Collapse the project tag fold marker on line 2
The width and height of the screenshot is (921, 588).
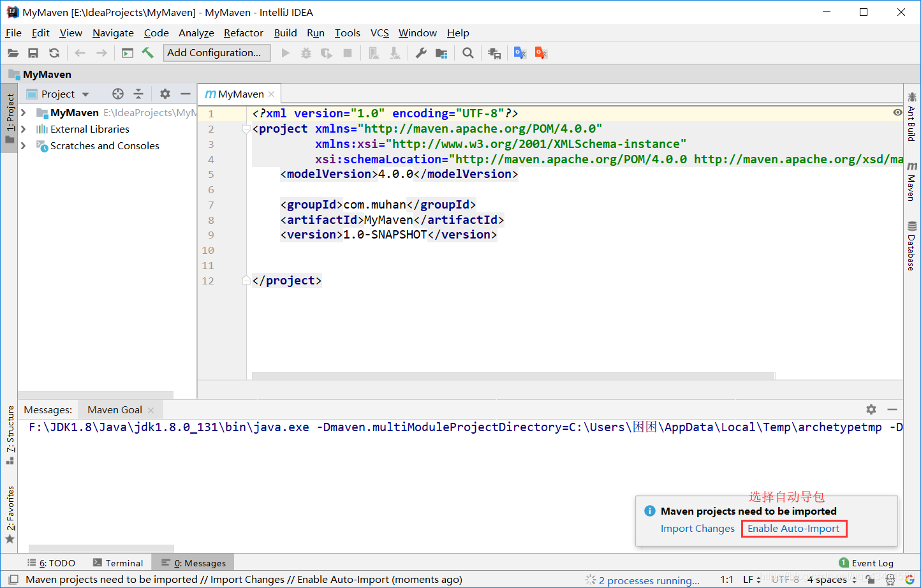tap(246, 129)
